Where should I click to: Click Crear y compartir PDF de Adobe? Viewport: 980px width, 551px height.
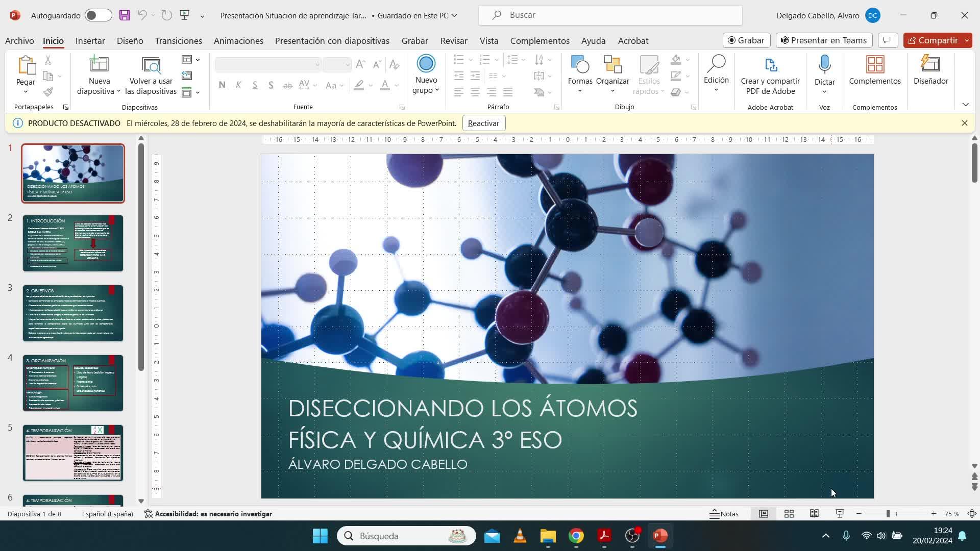point(770,76)
